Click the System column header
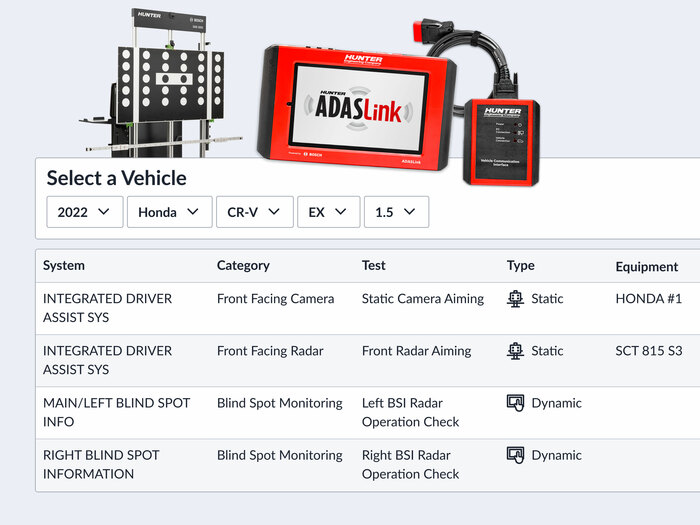Screen dimensions: 700x525 click(64, 266)
